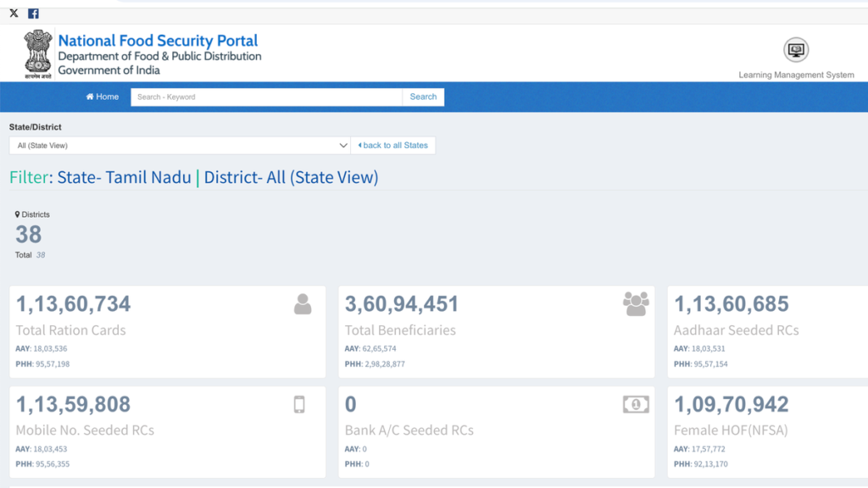Open the Facebook social icon
868x488 pixels.
(33, 14)
